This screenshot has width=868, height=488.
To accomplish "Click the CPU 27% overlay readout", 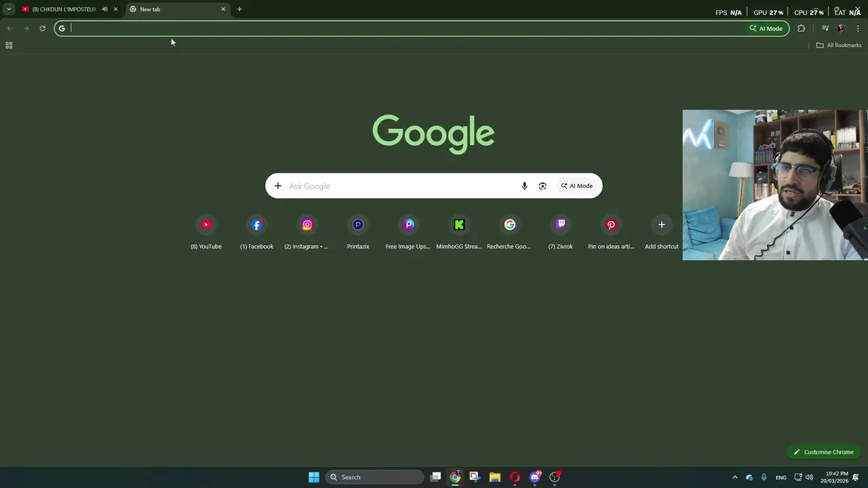I will click(x=808, y=12).
